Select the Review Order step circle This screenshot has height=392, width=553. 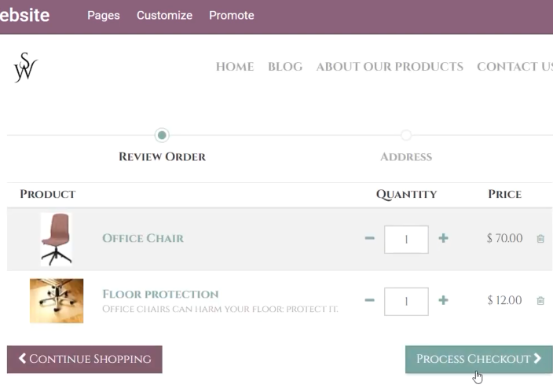tap(162, 135)
